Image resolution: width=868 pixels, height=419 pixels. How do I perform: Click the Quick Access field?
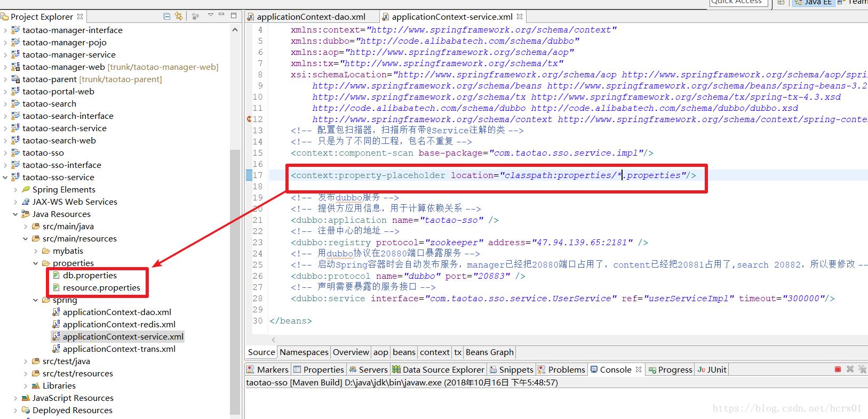click(x=738, y=3)
